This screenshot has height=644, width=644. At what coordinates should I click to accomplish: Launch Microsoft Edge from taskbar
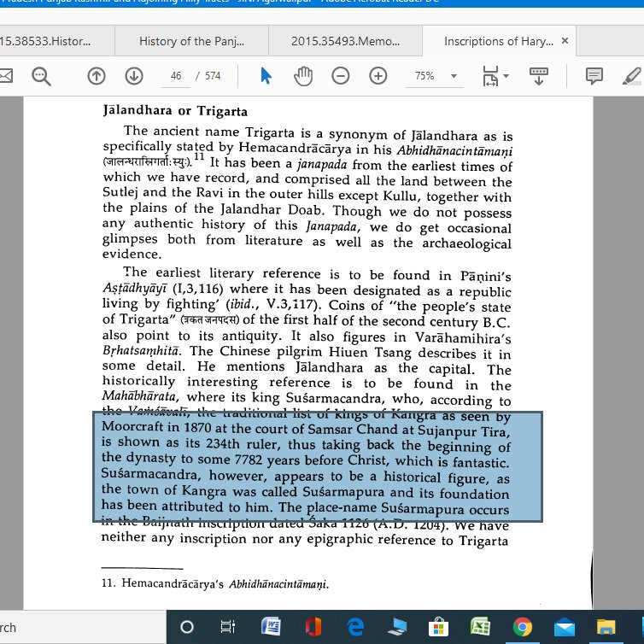(x=355, y=627)
